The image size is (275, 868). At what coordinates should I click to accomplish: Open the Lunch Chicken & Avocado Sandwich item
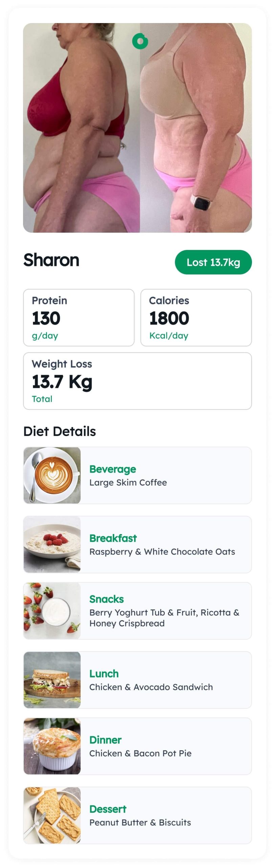(x=137, y=680)
